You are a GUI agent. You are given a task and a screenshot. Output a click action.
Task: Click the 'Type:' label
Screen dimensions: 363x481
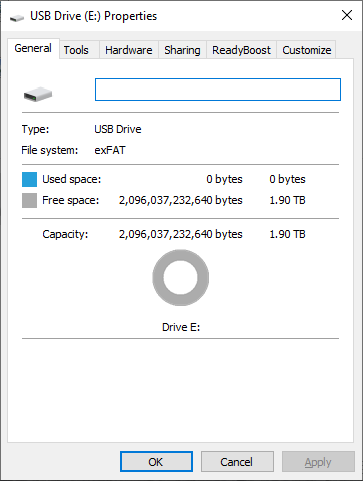click(35, 129)
